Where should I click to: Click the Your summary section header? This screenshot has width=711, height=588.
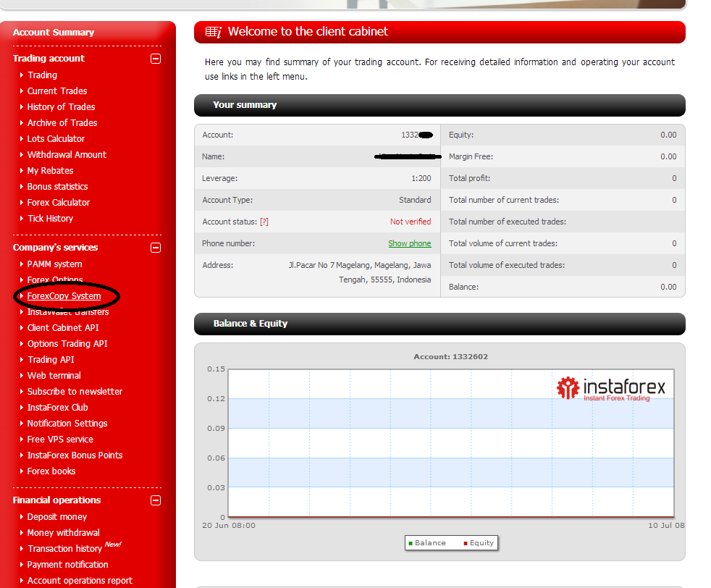(x=439, y=105)
